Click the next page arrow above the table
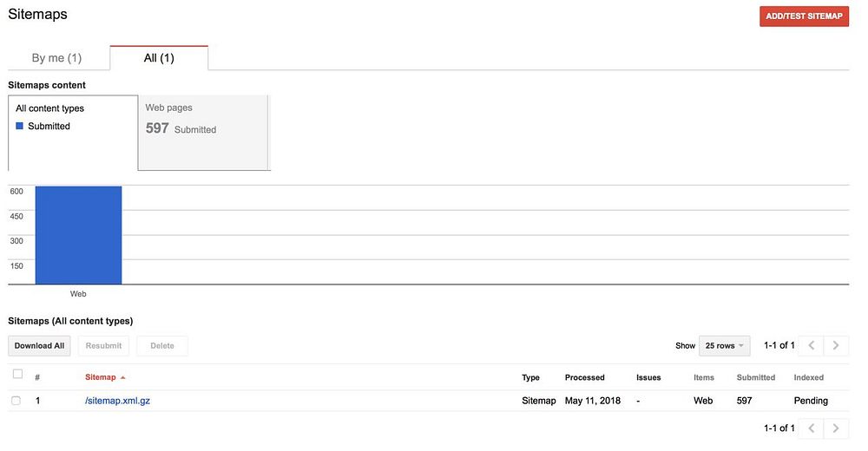Viewport: 868px width, 451px height. tap(836, 345)
